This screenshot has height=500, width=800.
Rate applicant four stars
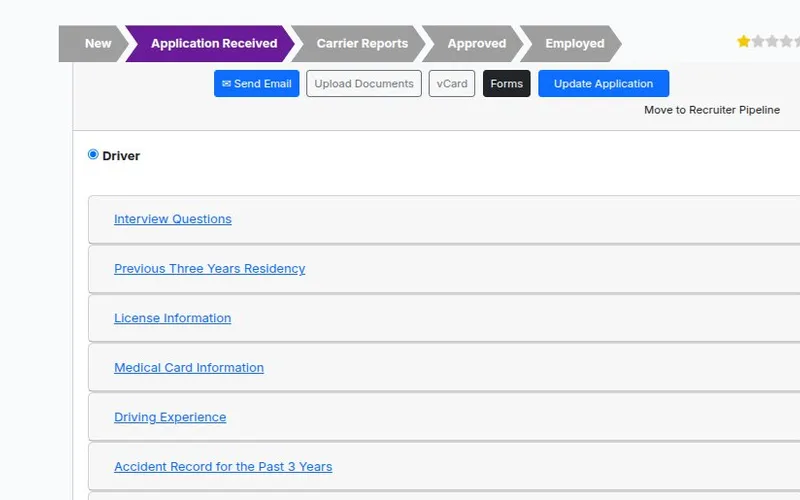[786, 41]
